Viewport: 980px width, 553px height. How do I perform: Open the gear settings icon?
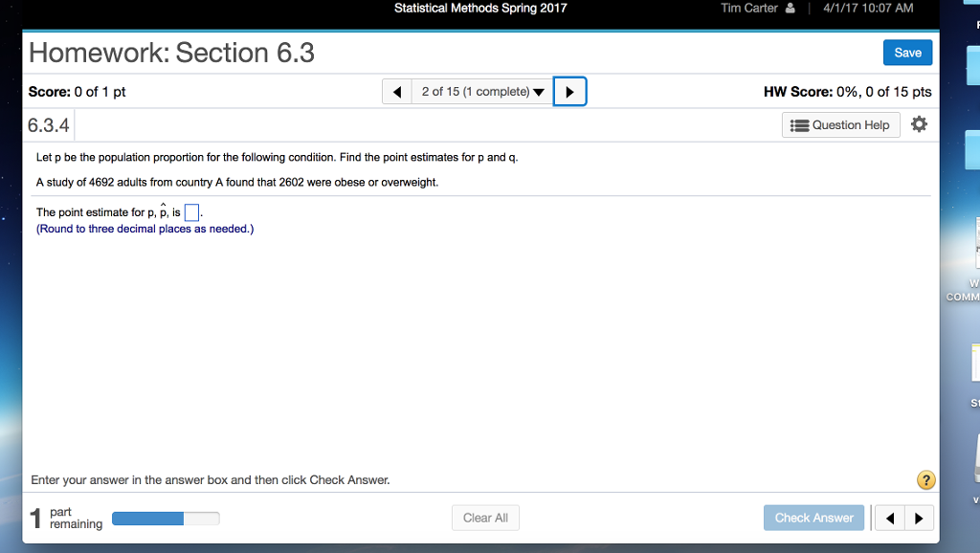click(920, 124)
